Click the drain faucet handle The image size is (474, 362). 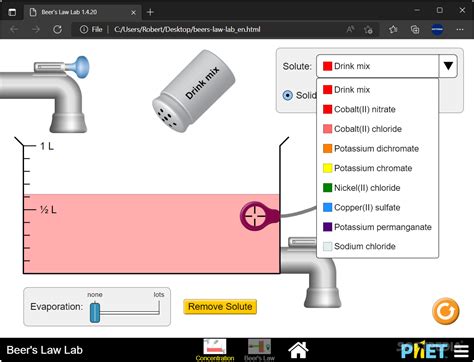302,242
